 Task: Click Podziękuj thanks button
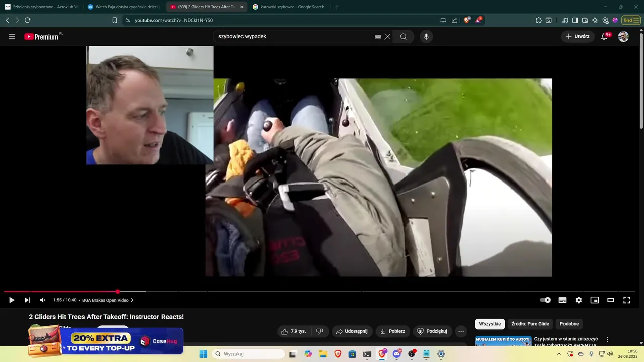(433, 331)
